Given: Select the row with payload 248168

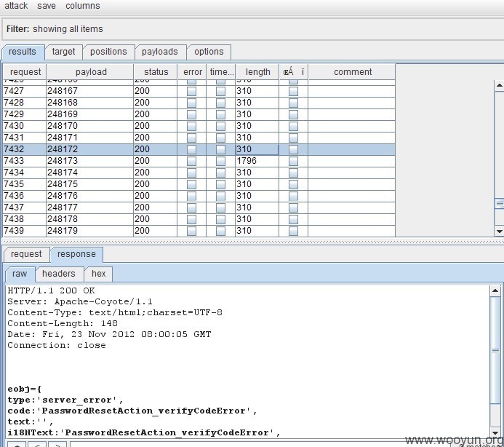Looking at the screenshot, I should pyautogui.click(x=199, y=103).
